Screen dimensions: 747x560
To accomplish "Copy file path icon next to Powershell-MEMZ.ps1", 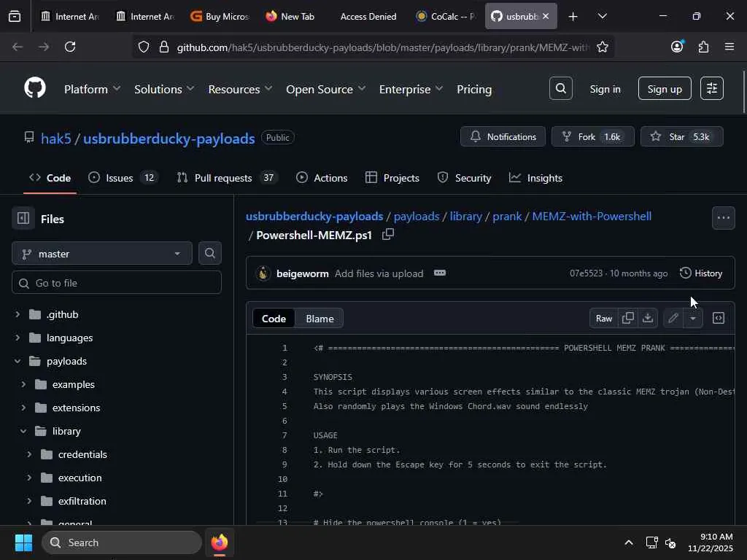I will tap(388, 234).
